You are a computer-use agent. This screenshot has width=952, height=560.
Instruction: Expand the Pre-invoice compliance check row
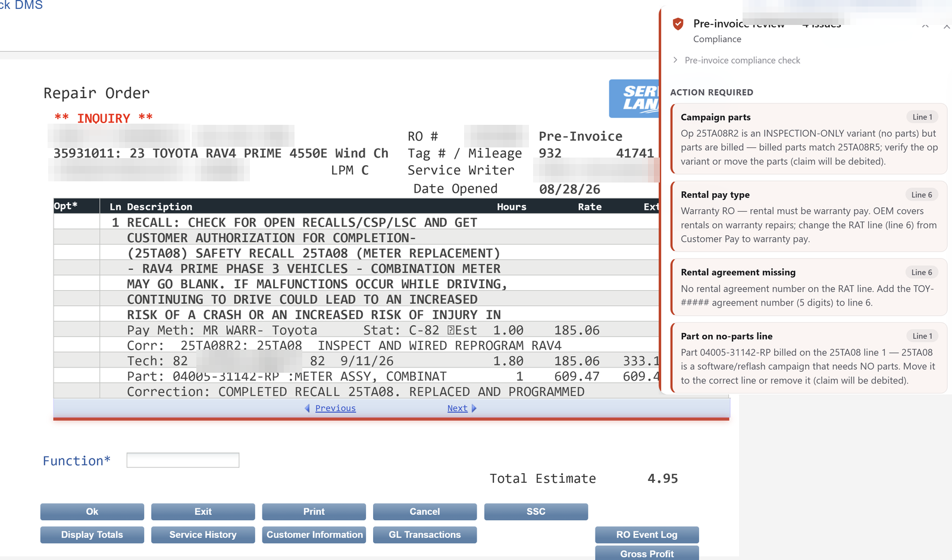(736, 60)
